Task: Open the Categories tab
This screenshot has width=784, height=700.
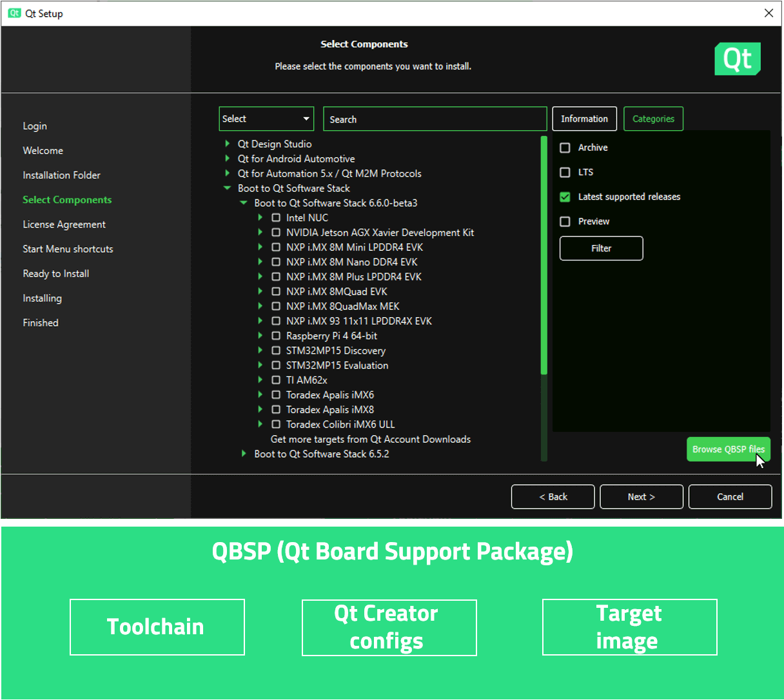Action: tap(653, 119)
